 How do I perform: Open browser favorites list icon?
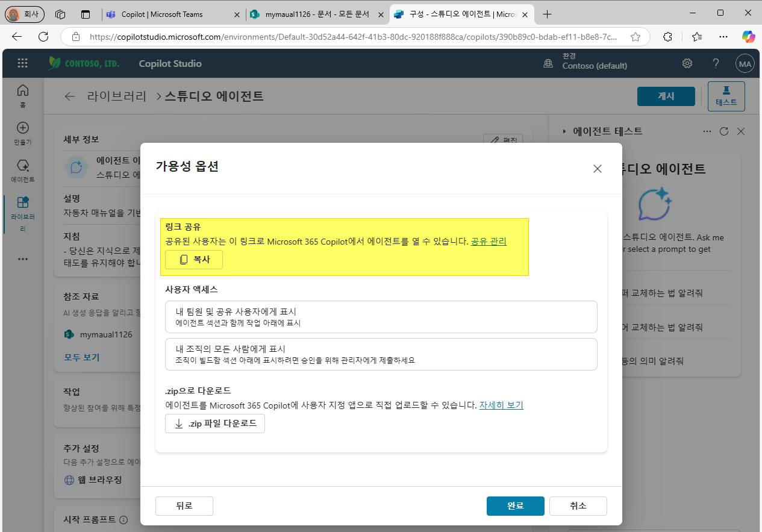coord(697,37)
